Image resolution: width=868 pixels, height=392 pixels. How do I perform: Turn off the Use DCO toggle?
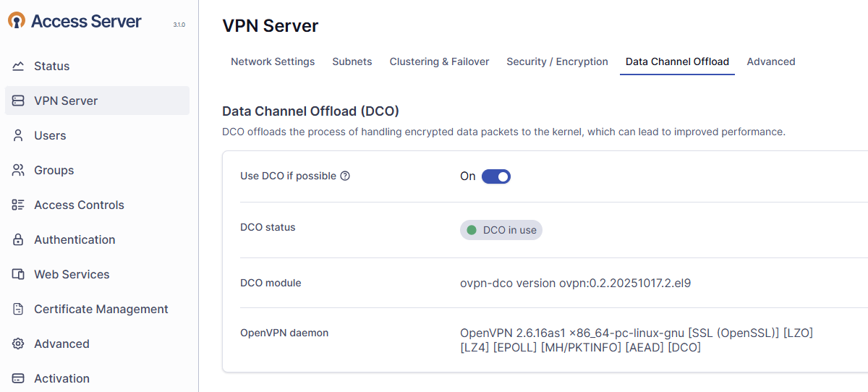point(496,176)
